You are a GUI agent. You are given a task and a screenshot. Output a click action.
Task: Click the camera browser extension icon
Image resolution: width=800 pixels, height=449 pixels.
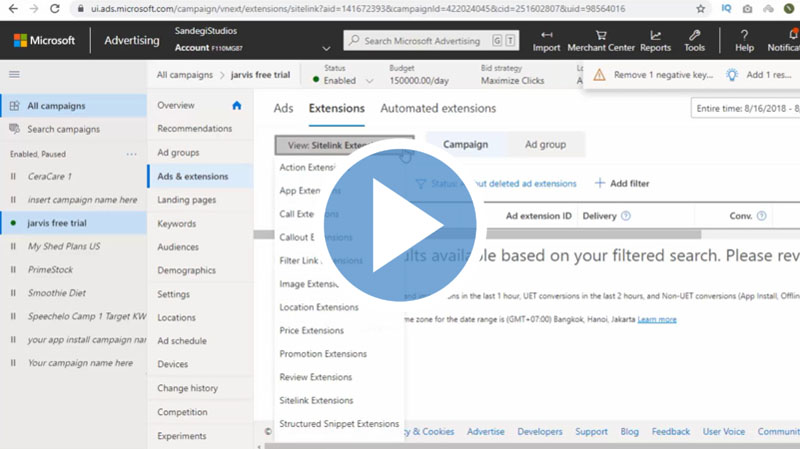click(x=747, y=9)
